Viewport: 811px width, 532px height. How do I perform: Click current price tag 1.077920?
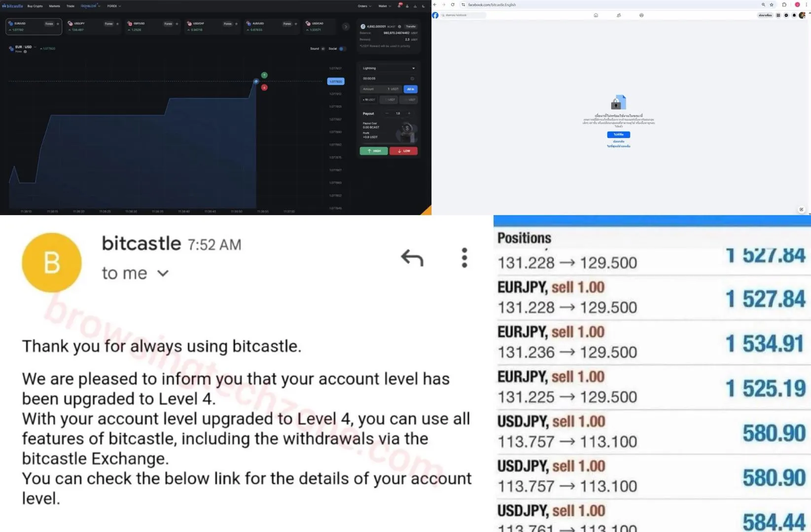(336, 81)
